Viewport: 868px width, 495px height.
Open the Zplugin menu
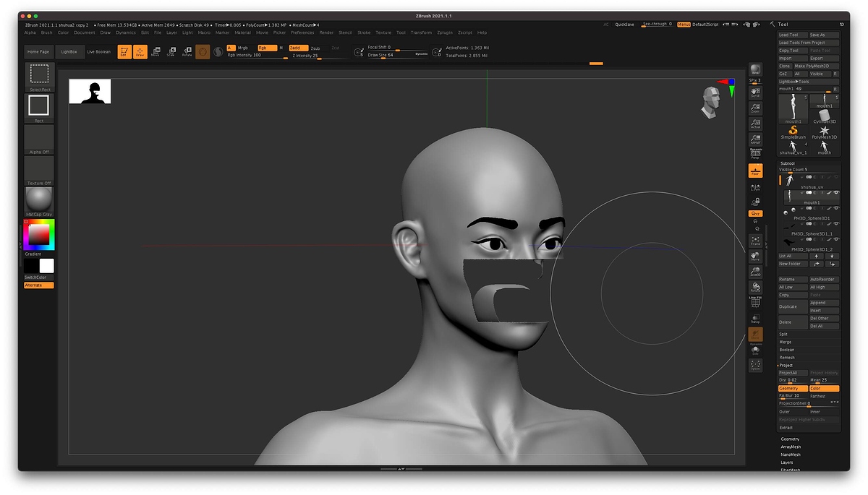coord(444,33)
